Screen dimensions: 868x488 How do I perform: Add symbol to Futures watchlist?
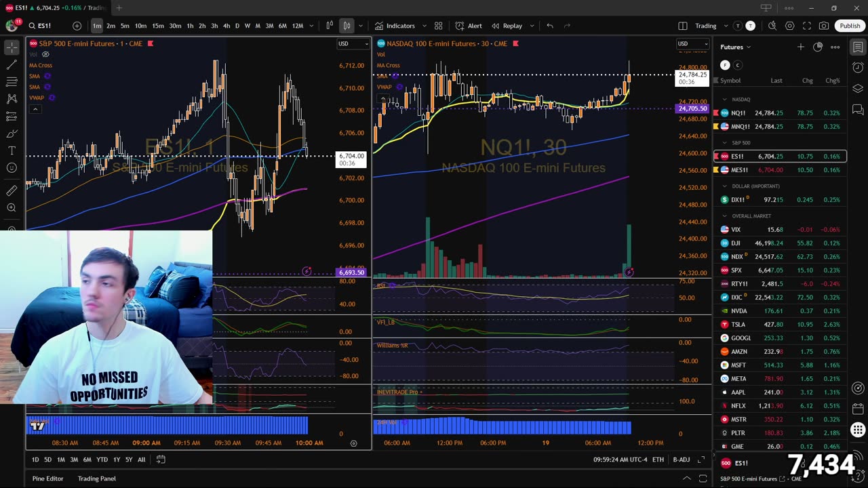[x=801, y=47]
